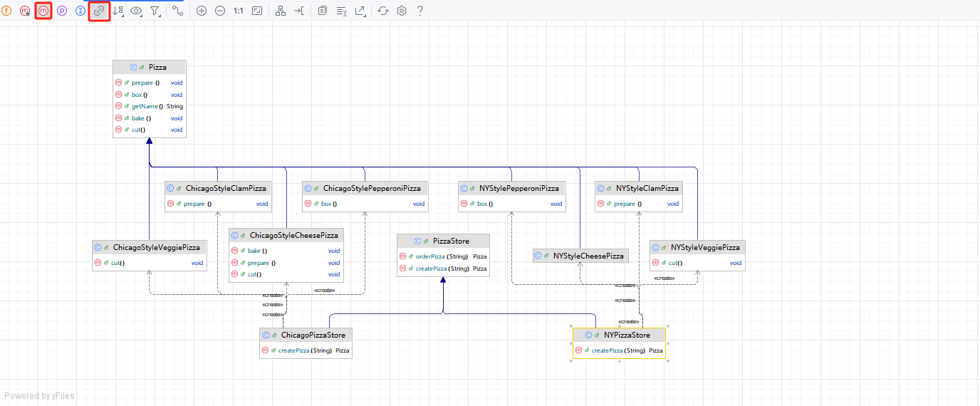Toggle Constructors display with the starred m icon
980x406 pixels.
pos(26,11)
